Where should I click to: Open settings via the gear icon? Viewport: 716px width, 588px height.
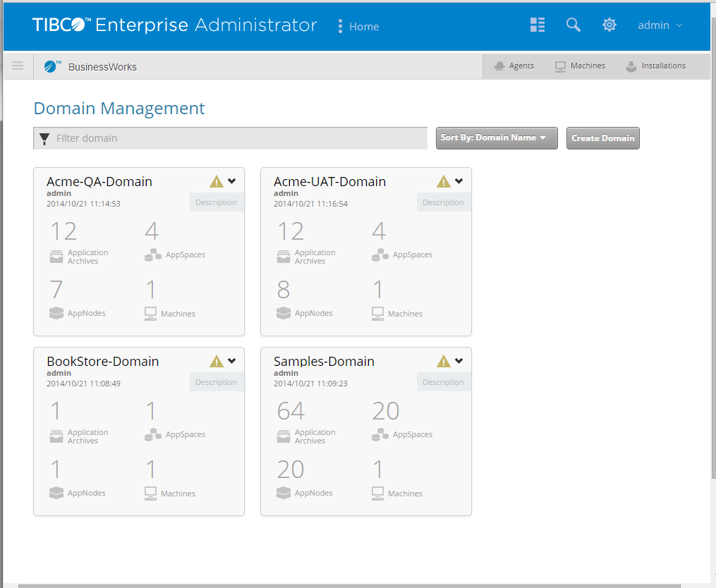[x=609, y=25]
